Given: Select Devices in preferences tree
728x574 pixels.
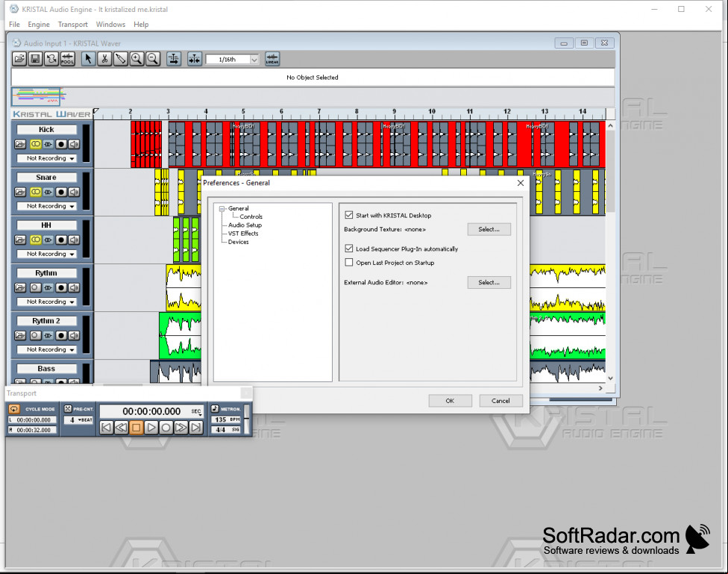Looking at the screenshot, I should (238, 242).
